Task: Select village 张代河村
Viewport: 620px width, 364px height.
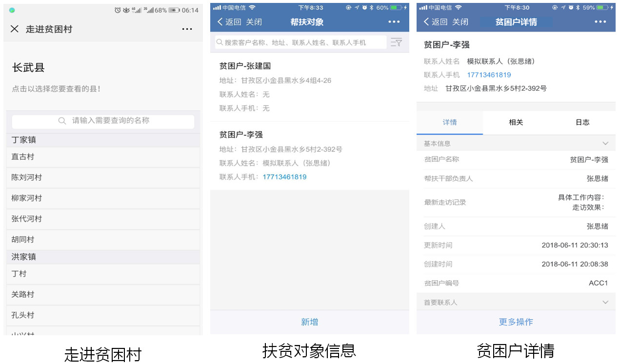Action: (x=103, y=219)
